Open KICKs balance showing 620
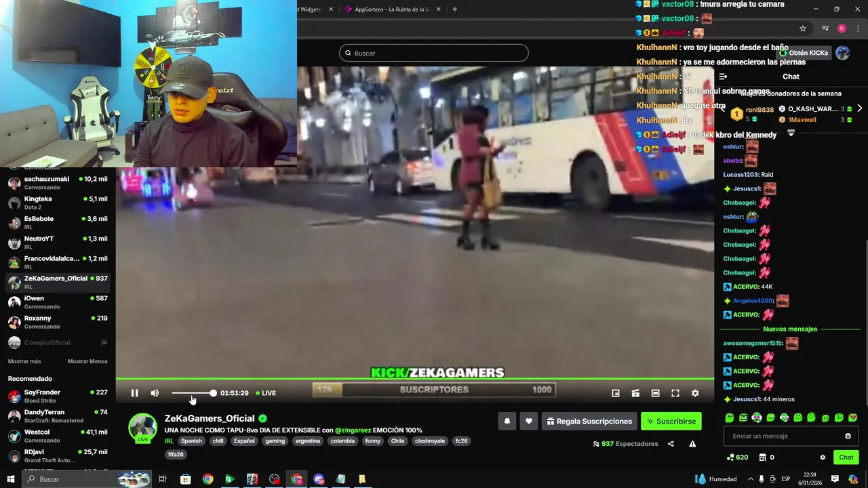This screenshot has width=868, height=488. pyautogui.click(x=737, y=457)
